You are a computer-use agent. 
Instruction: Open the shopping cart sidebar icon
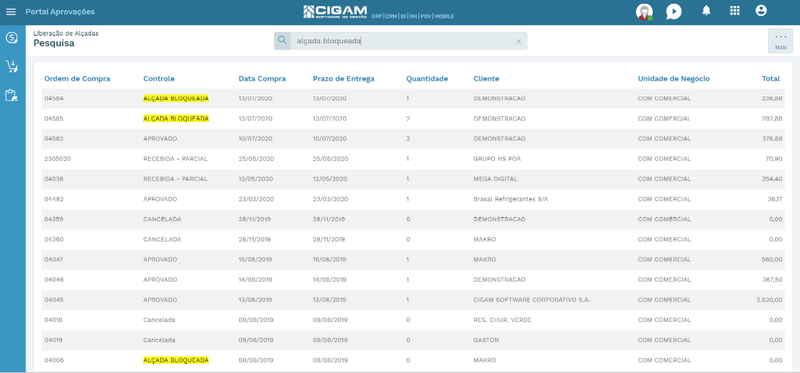[x=11, y=66]
